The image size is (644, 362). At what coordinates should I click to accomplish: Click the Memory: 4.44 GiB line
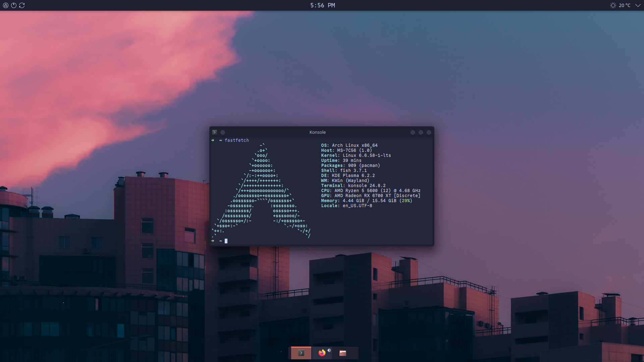click(367, 201)
